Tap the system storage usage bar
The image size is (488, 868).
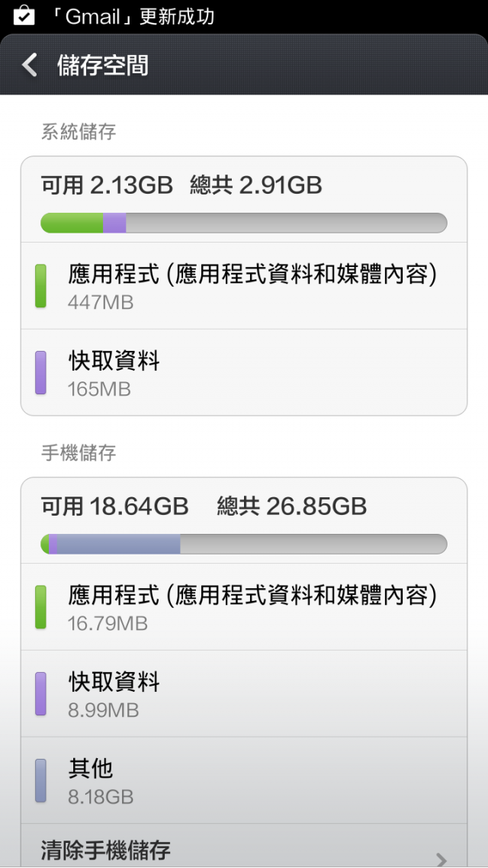pyautogui.click(x=243, y=223)
